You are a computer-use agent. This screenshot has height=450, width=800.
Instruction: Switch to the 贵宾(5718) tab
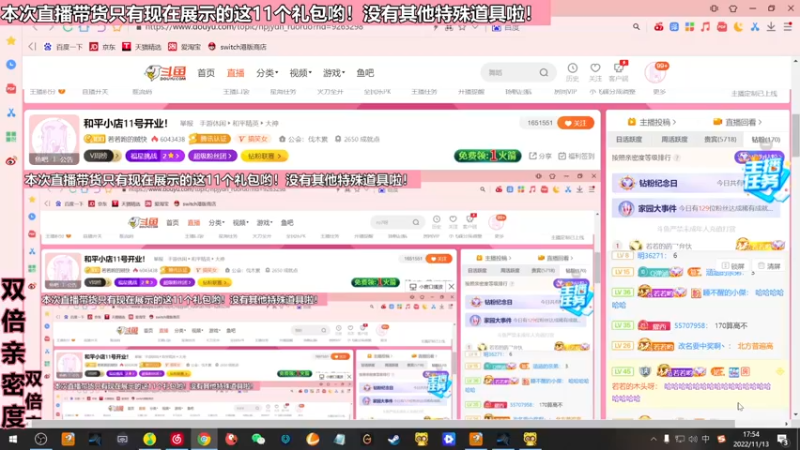coord(720,139)
